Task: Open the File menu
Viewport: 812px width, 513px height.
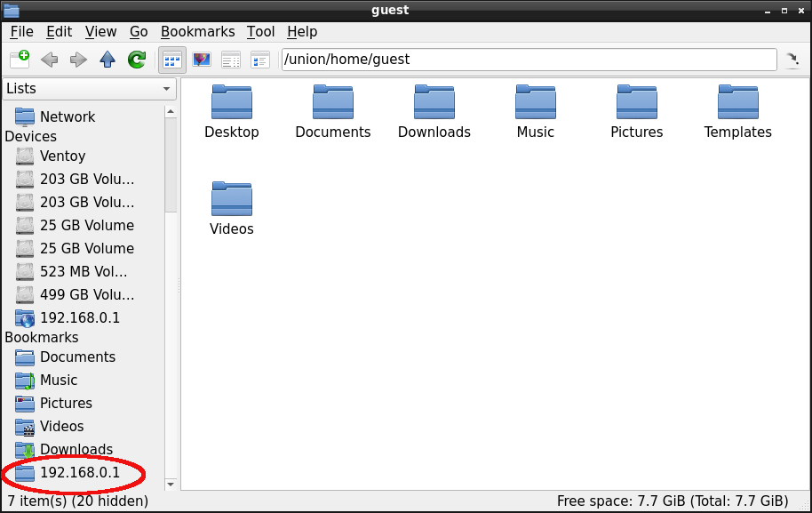Action: pyautogui.click(x=21, y=32)
